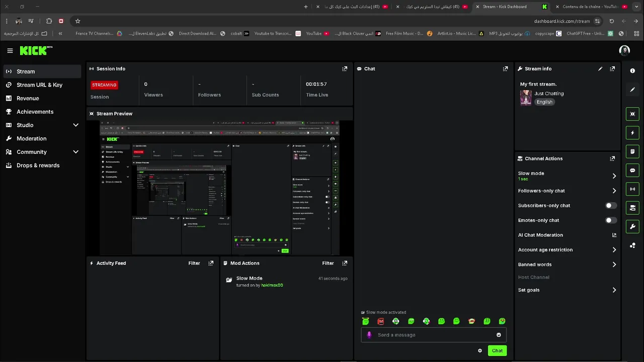The width and height of the screenshot is (644, 362).
Task: Toggle Subscribers-only chat switch
Action: click(x=611, y=206)
